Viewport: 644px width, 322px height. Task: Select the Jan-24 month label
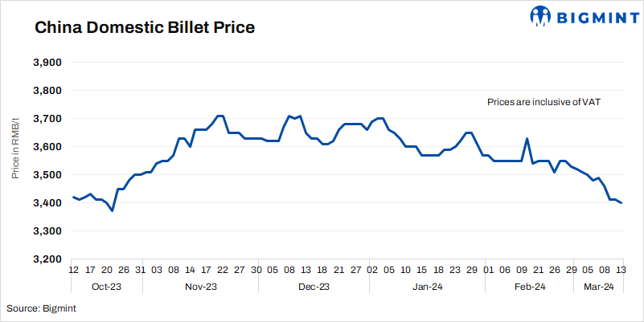click(427, 287)
